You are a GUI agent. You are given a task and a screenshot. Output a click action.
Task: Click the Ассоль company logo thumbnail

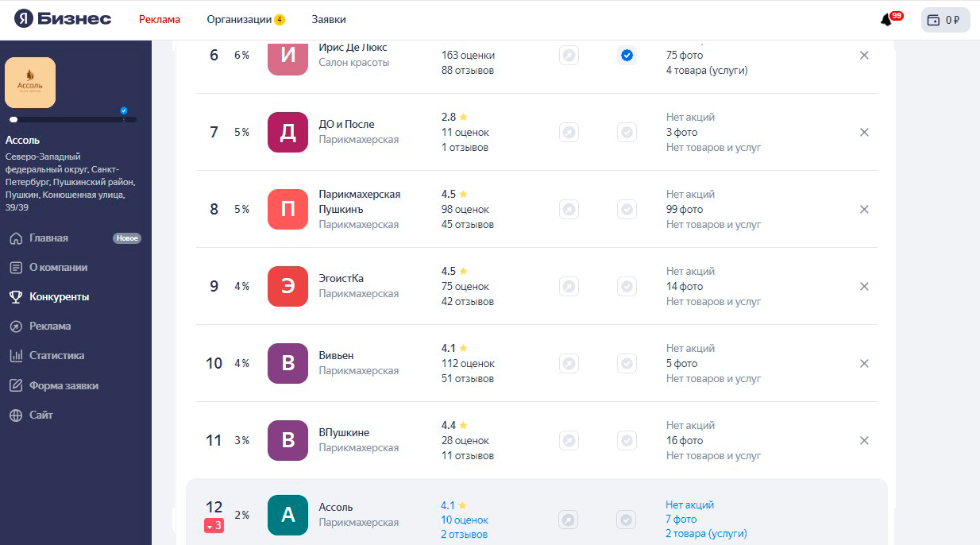(30, 83)
